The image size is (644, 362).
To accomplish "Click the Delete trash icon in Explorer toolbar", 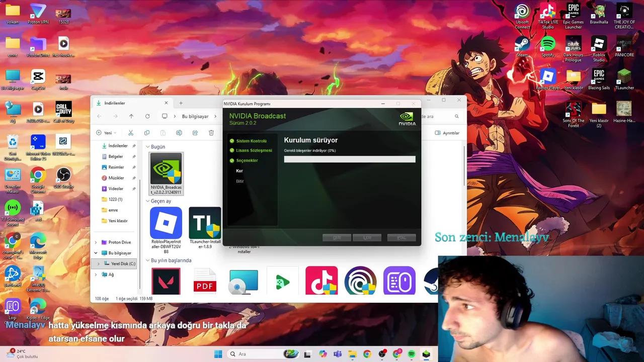I will click(211, 133).
